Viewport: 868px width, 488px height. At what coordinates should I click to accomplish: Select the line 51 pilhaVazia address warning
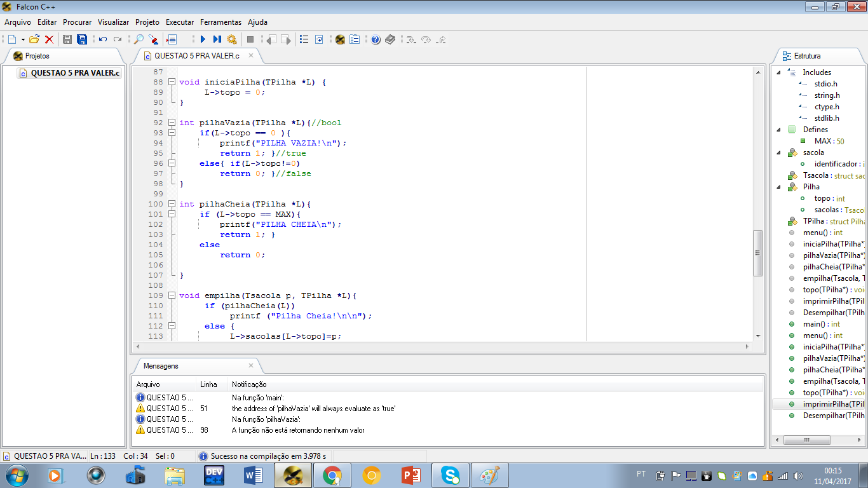tap(449, 409)
